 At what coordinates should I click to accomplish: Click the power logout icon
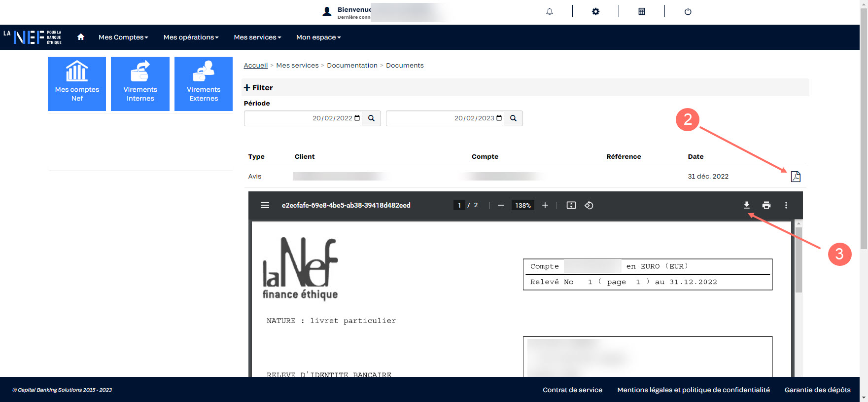tap(688, 11)
